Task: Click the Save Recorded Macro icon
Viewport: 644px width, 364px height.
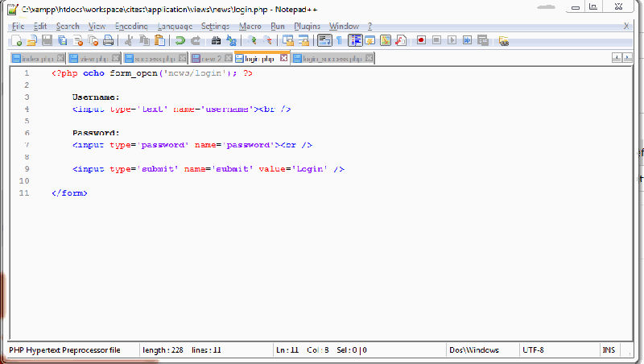Action: pyautogui.click(x=483, y=40)
